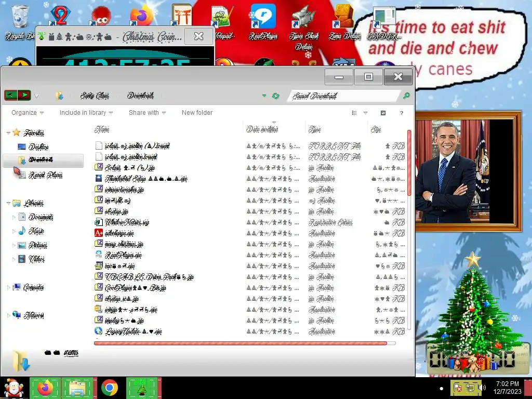Open the address bar history dropdown arrow

[x=264, y=96]
